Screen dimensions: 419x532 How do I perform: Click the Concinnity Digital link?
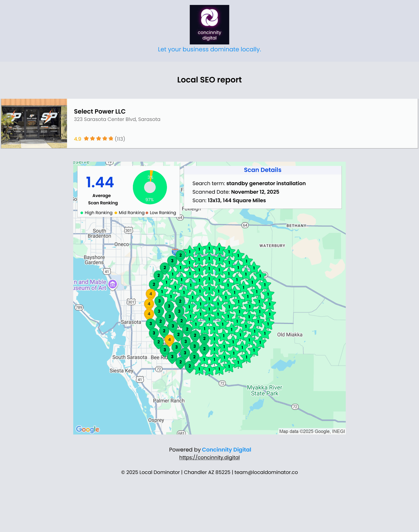[226, 450]
